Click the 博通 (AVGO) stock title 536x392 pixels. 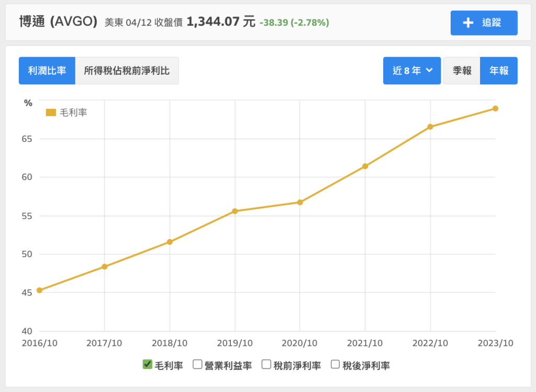point(59,22)
